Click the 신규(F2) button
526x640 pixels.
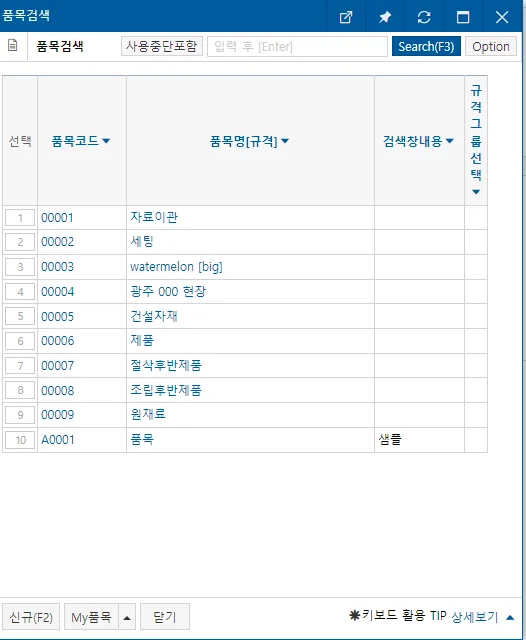tap(31, 617)
